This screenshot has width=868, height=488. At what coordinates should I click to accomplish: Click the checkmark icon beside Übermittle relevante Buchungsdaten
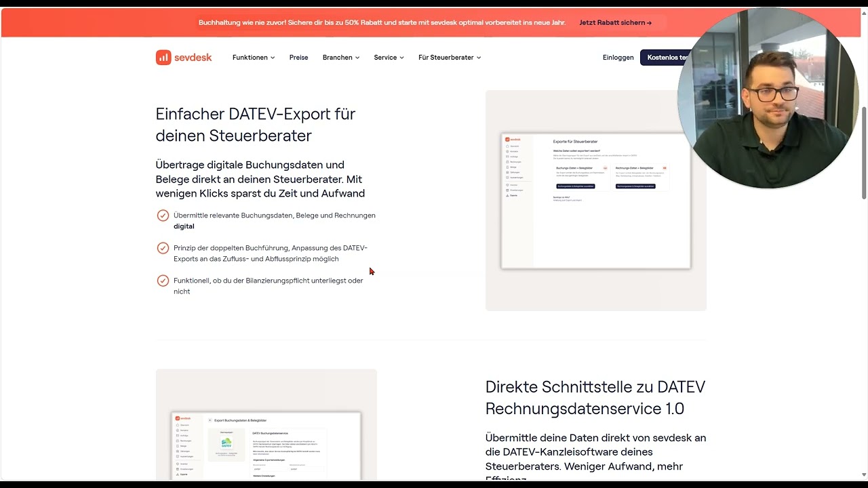pos(163,216)
